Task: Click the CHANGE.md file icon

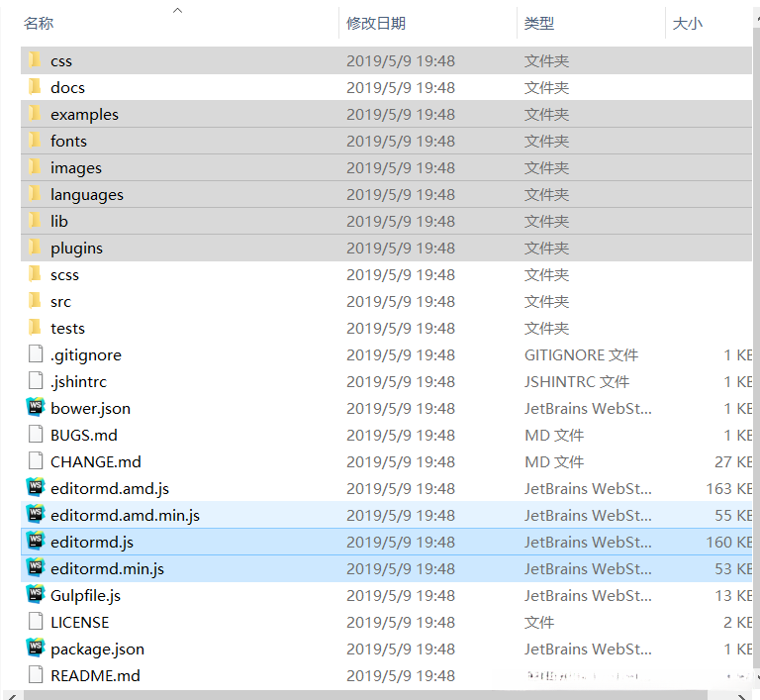Action: (x=36, y=460)
